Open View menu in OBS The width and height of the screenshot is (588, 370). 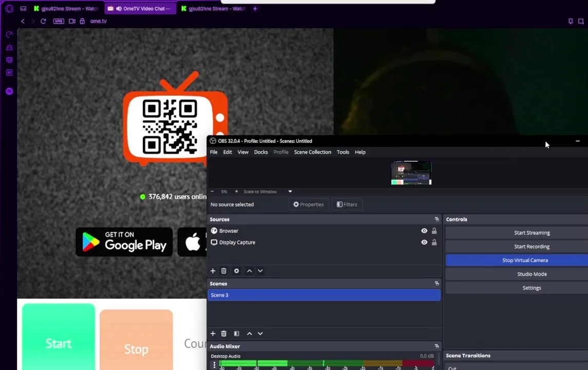[x=243, y=152]
